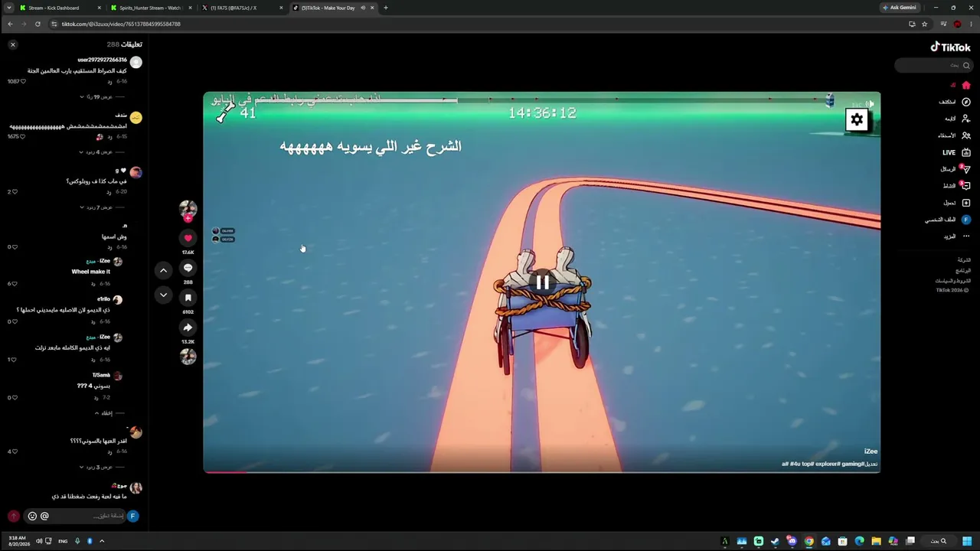Open user2972927266316's profile name
The height and width of the screenshot is (551, 980).
coord(103,60)
